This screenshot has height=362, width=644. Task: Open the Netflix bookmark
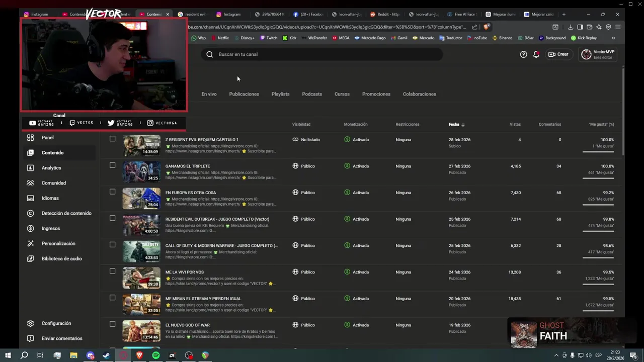(220, 38)
